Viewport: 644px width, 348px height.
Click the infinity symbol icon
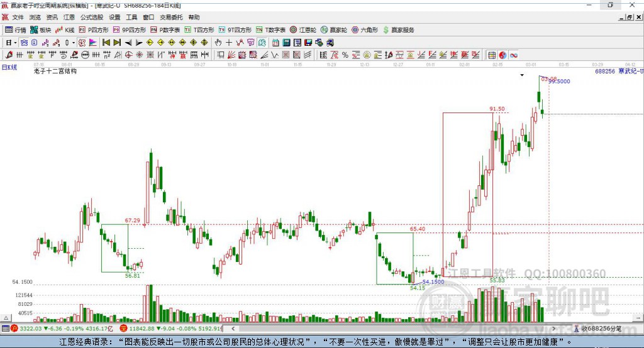513,55
